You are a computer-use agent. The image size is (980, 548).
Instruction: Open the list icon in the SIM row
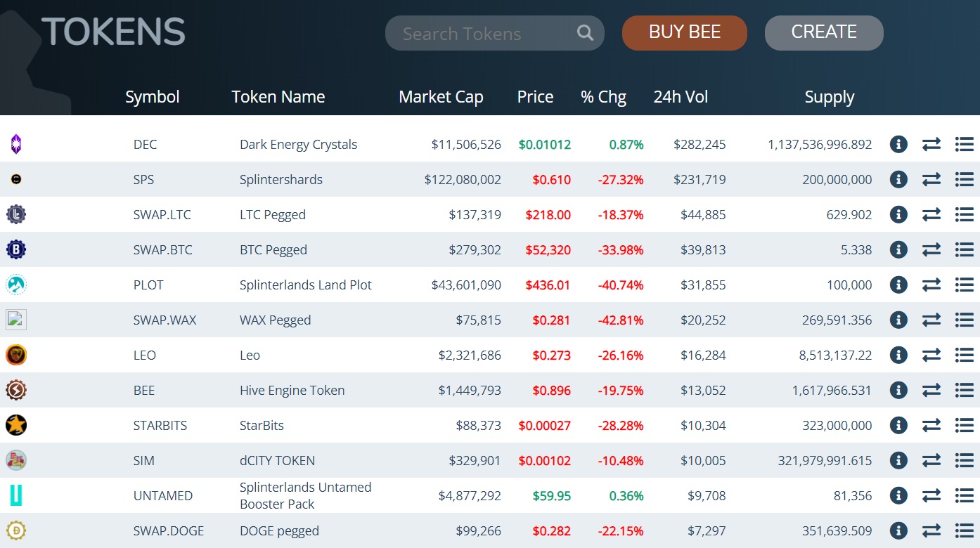tap(965, 460)
